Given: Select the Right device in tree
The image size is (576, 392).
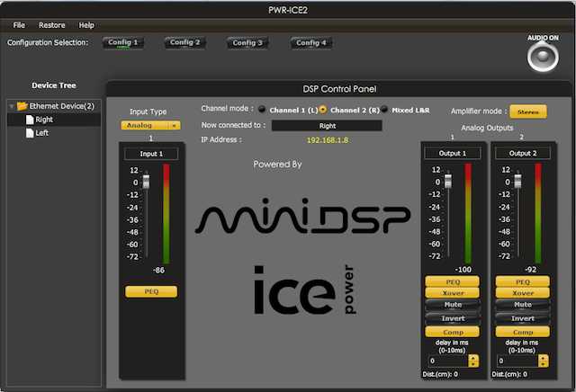Looking at the screenshot, I should pos(54,120).
